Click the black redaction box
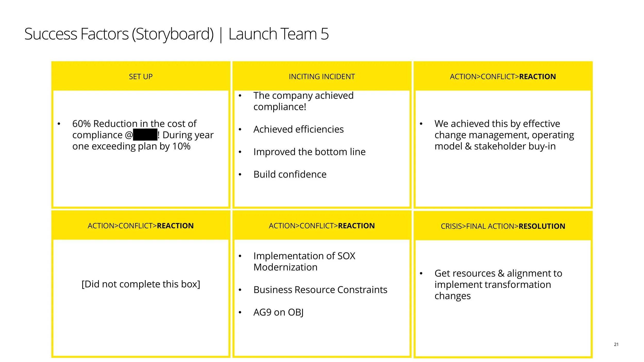Viewport: 644px width, 362px height. [145, 135]
